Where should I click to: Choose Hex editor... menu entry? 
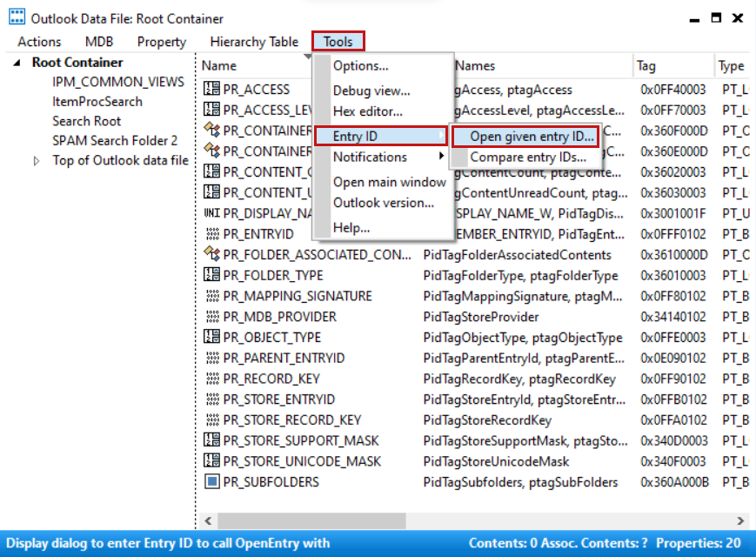coord(367,111)
